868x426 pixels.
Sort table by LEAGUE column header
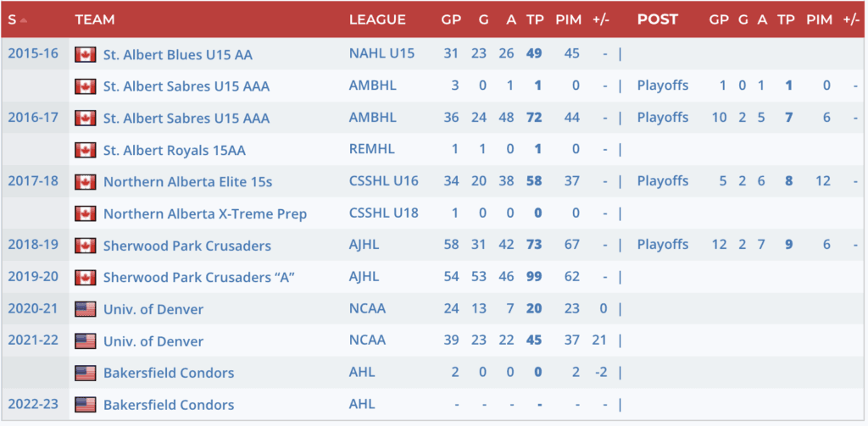point(377,19)
